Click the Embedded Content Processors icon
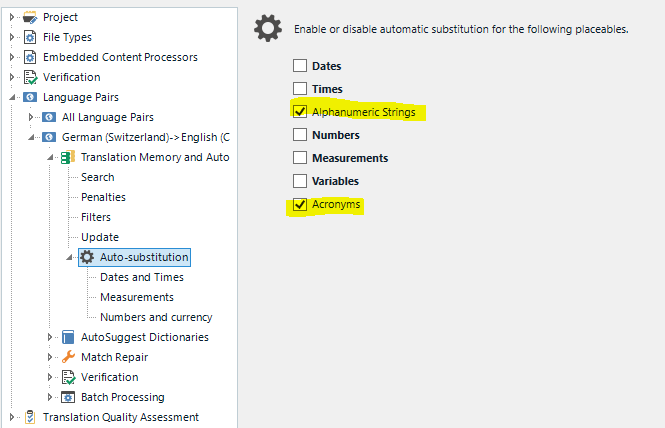The width and height of the screenshot is (665, 428). point(30,57)
